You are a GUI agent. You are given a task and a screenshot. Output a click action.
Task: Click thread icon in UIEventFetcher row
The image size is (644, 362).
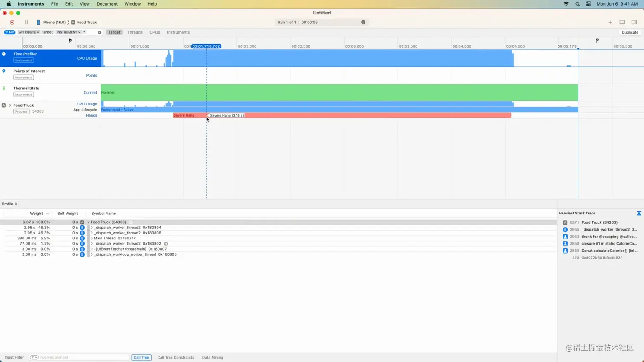[82, 249]
